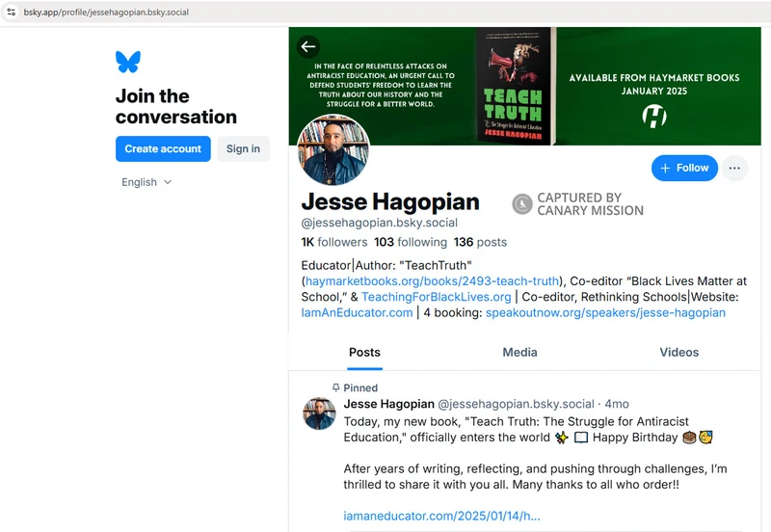The width and height of the screenshot is (771, 532).
Task: Switch to the Videos tab
Action: tap(679, 353)
